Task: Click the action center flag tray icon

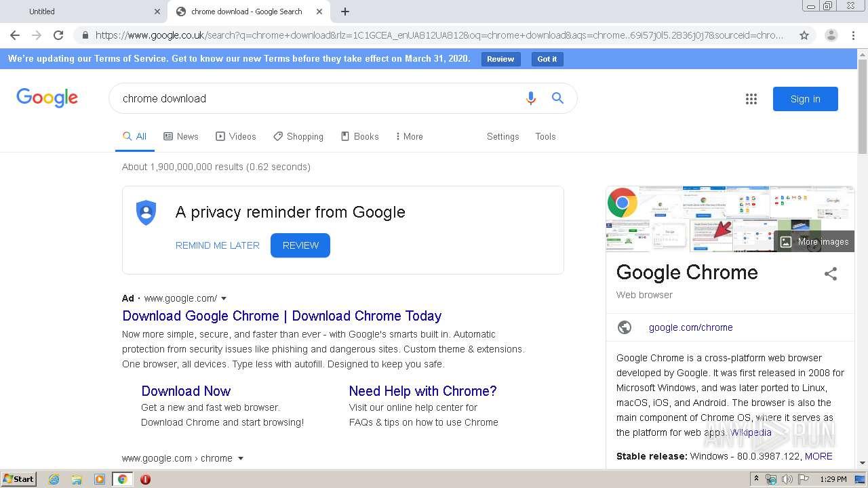Action: click(804, 479)
